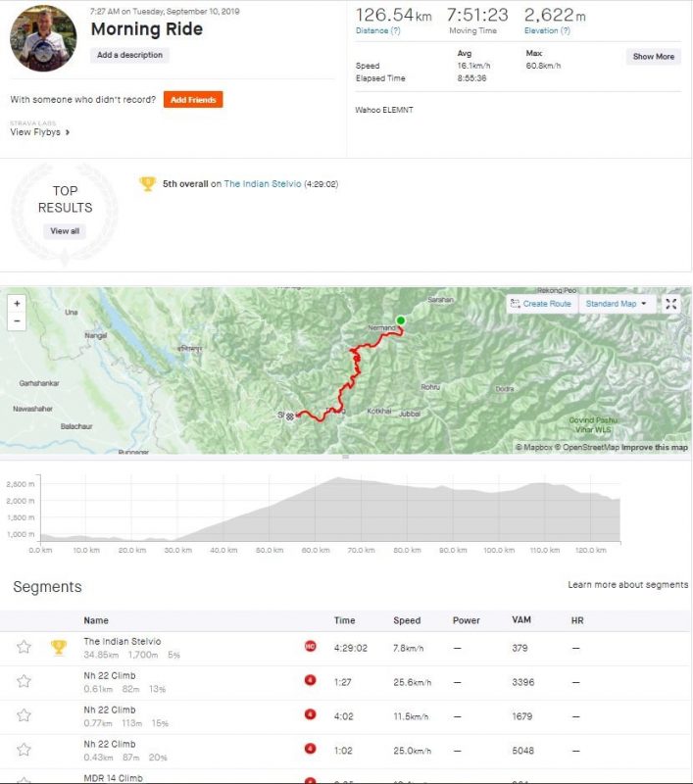Star the 0.43km Nh 22 Climb segment
The height and width of the screenshot is (784, 693).
(25, 750)
